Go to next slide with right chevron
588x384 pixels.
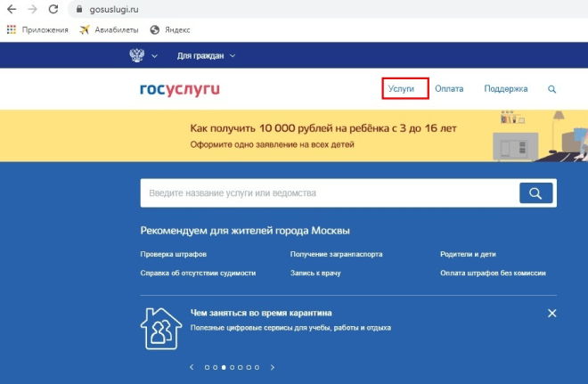[273, 367]
